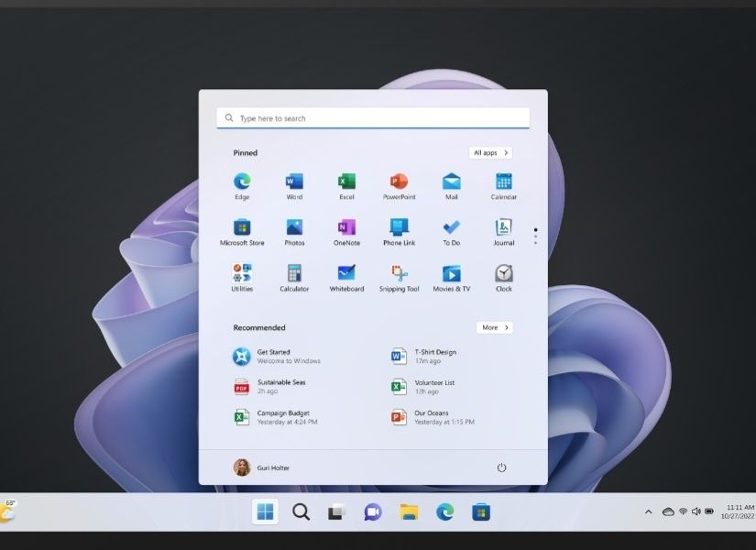This screenshot has height=550, width=756.
Task: Launch Phone Link app
Action: (x=400, y=232)
